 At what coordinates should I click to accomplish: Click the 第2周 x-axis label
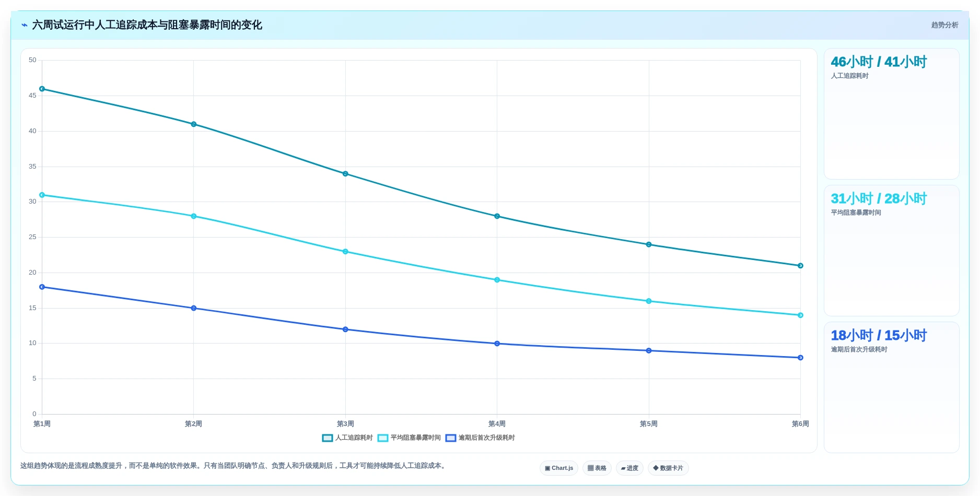tap(194, 424)
